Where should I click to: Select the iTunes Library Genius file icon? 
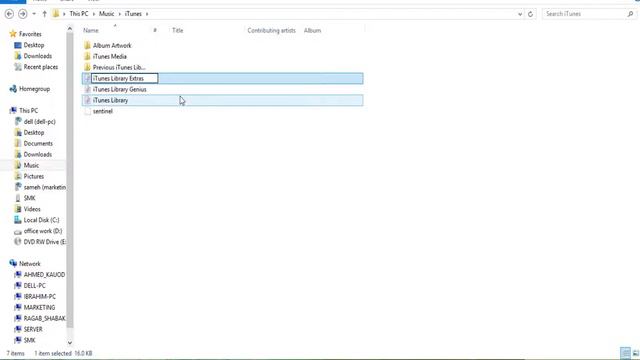[87, 89]
